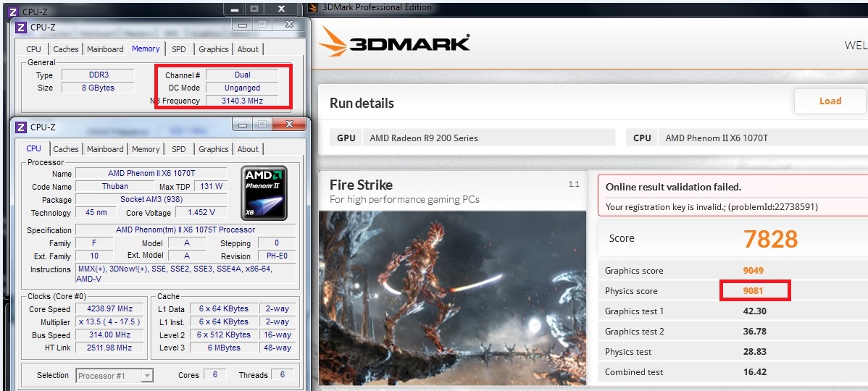
Task: Click the Fire Strike benchmark preview image
Action: point(452,298)
